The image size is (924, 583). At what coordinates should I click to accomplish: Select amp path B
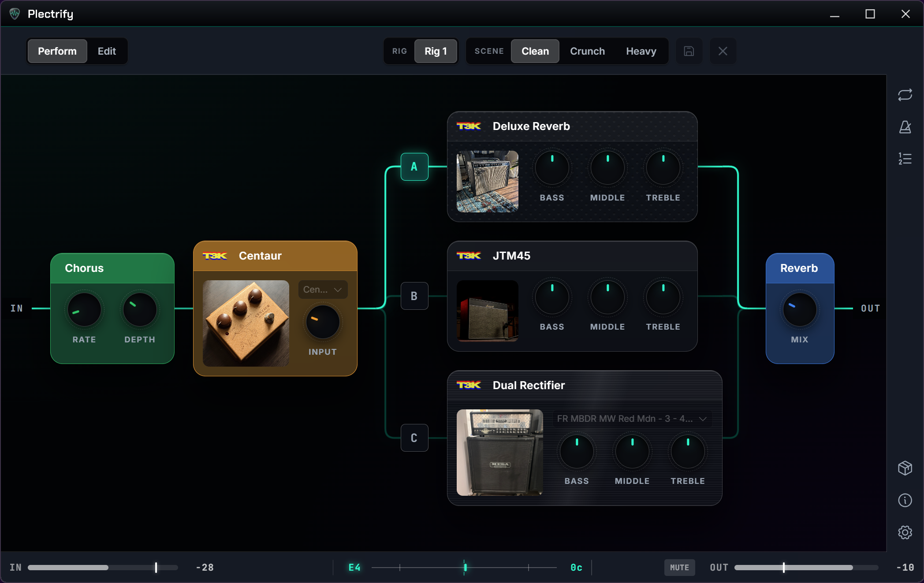point(414,296)
